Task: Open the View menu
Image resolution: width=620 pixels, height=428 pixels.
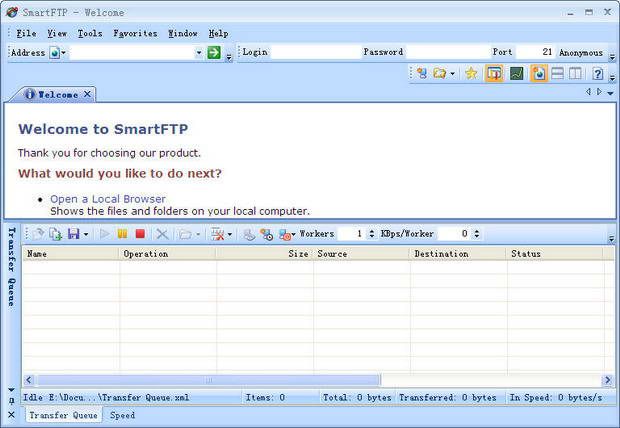Action: [57, 34]
